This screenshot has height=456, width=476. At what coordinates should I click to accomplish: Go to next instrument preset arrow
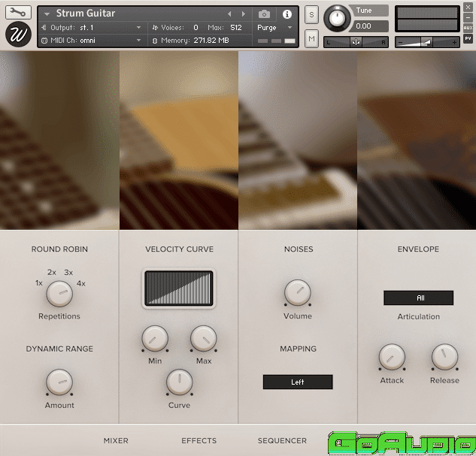(x=243, y=14)
